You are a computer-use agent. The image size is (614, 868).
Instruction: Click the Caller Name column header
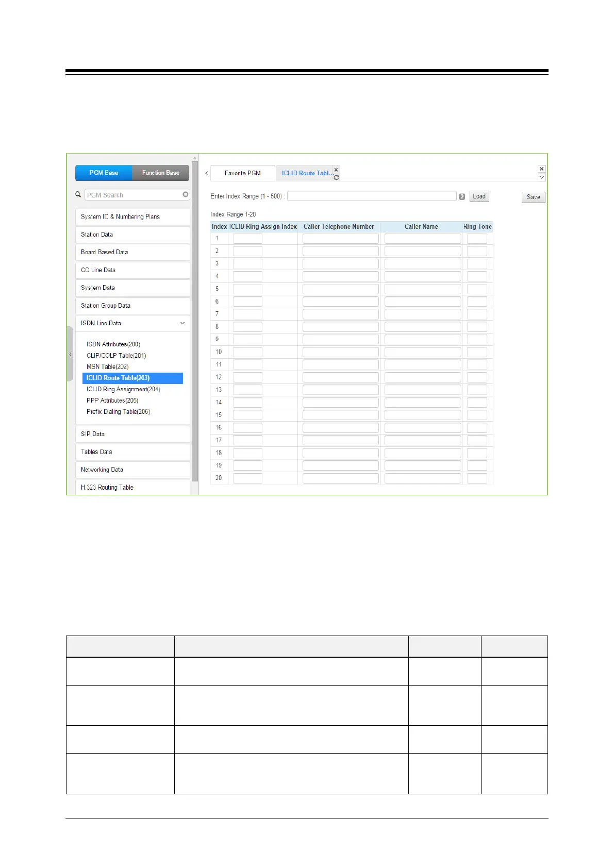click(x=421, y=227)
